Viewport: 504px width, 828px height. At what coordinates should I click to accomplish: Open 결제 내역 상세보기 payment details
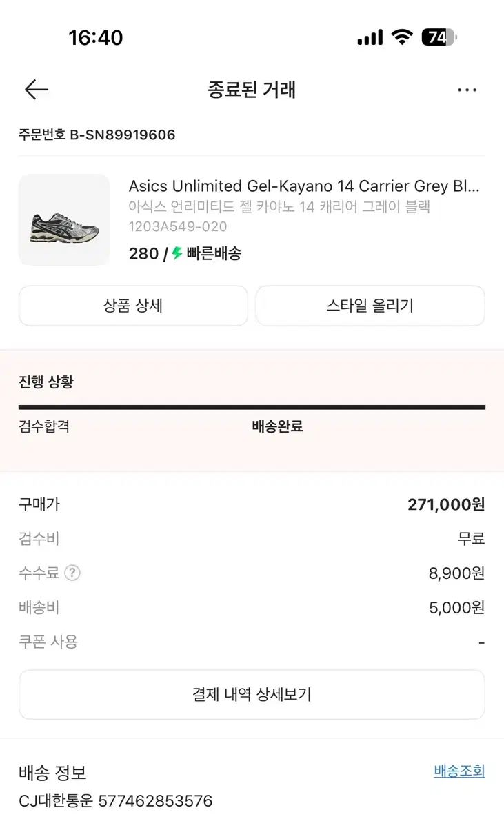pos(252,694)
